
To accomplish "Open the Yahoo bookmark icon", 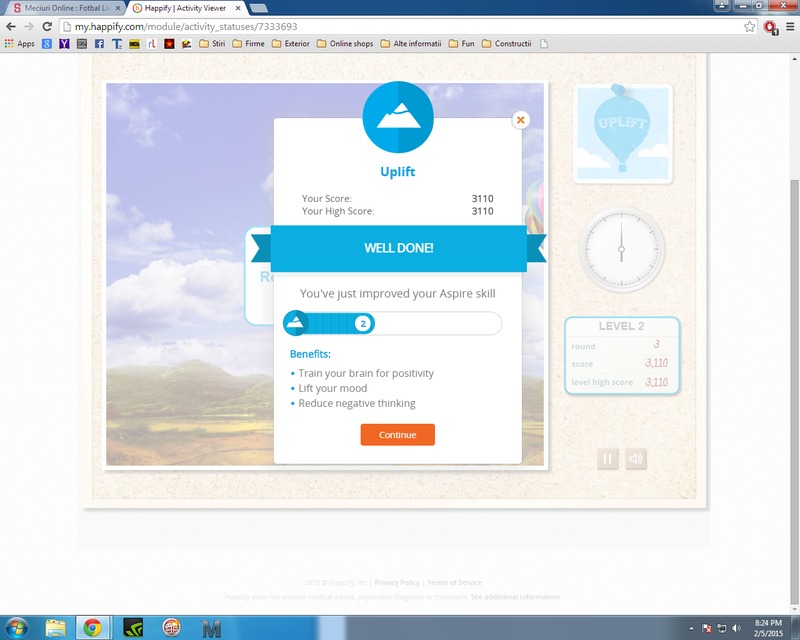I will (64, 44).
